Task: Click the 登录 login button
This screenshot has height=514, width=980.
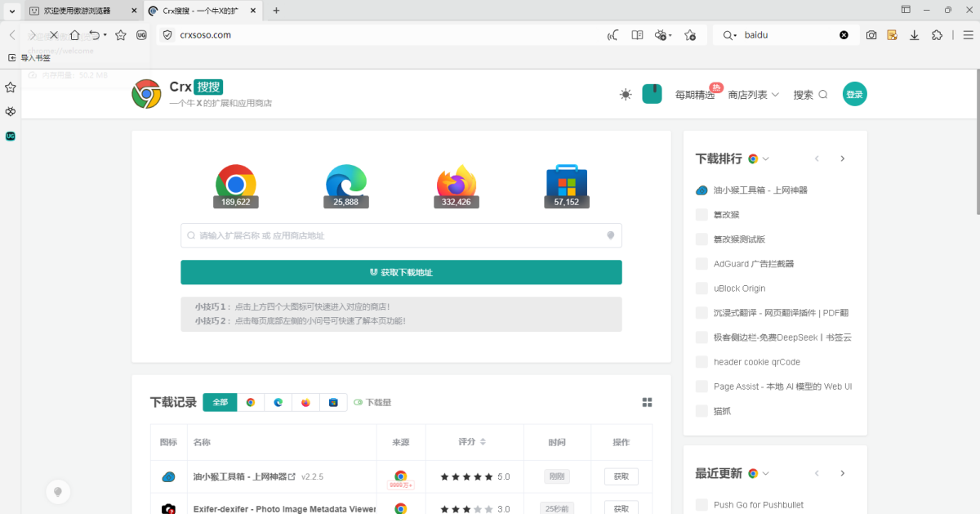Action: (x=854, y=94)
